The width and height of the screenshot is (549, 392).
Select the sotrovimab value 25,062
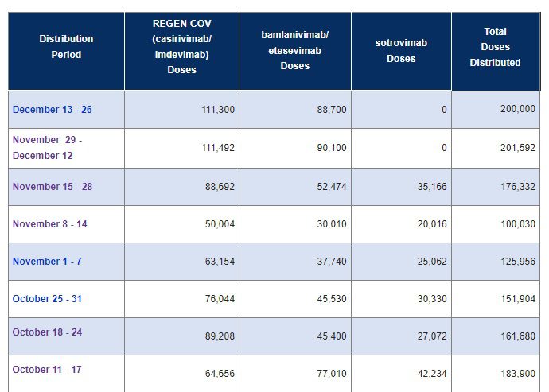pos(432,262)
